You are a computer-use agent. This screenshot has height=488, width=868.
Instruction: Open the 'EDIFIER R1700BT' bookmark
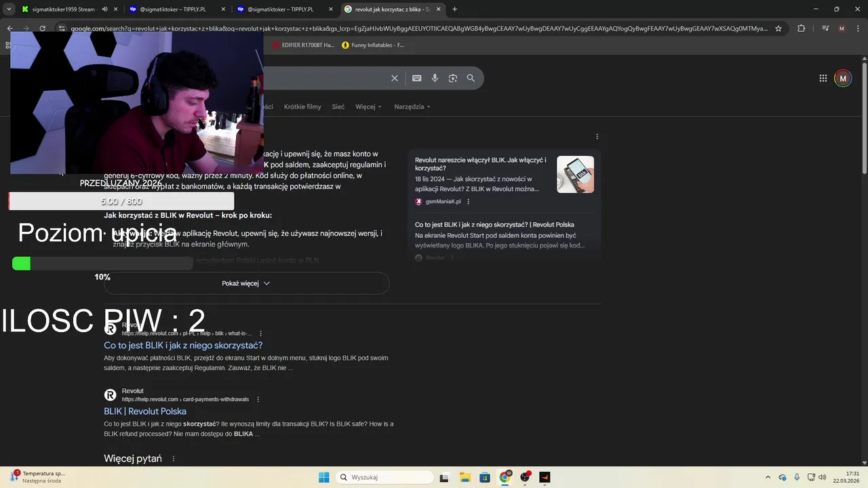[303, 45]
